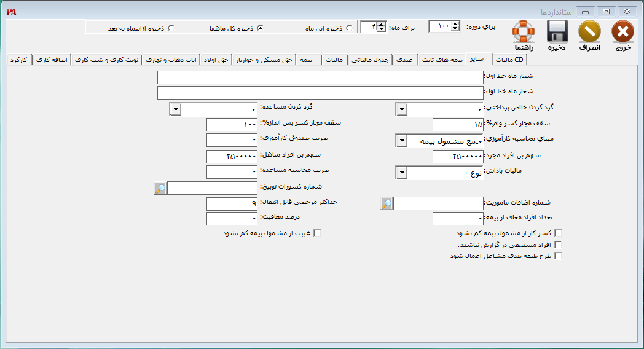Viewport: 644px width, 349px height.
Task: Click the انصراف (cancel) icon
Action: coord(590,31)
